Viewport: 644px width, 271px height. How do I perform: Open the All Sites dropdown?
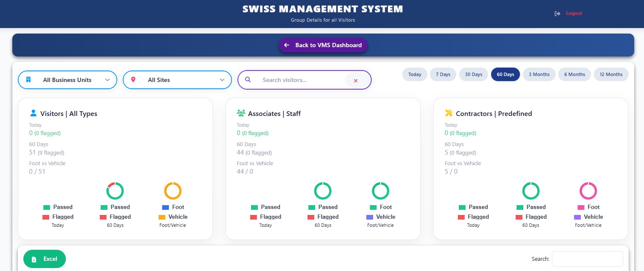pyautogui.click(x=177, y=80)
